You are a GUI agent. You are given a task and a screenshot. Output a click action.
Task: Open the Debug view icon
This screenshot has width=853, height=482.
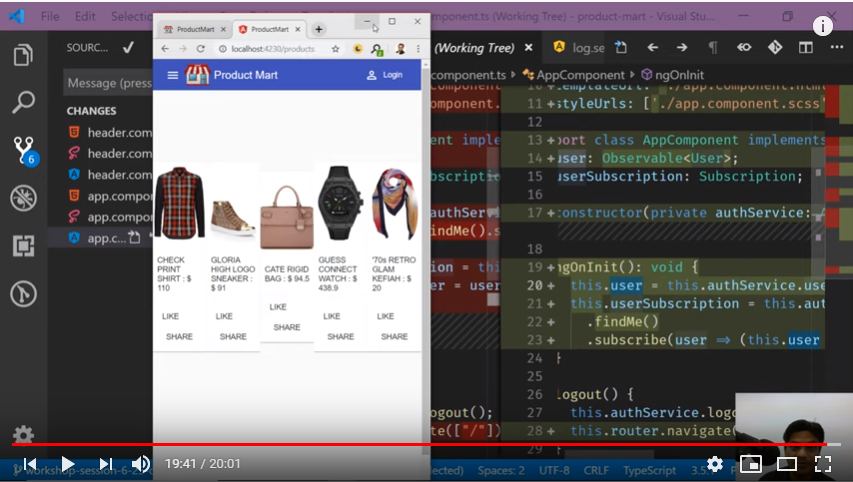tap(23, 198)
